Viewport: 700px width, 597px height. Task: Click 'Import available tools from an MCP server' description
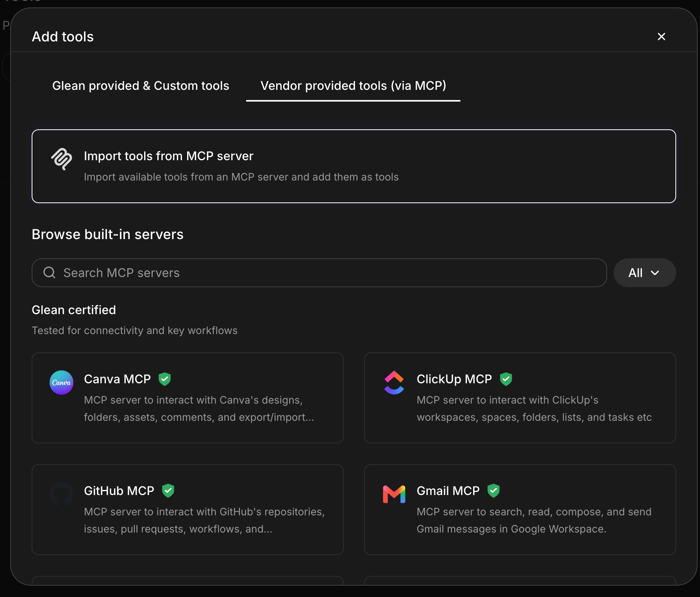click(x=241, y=177)
